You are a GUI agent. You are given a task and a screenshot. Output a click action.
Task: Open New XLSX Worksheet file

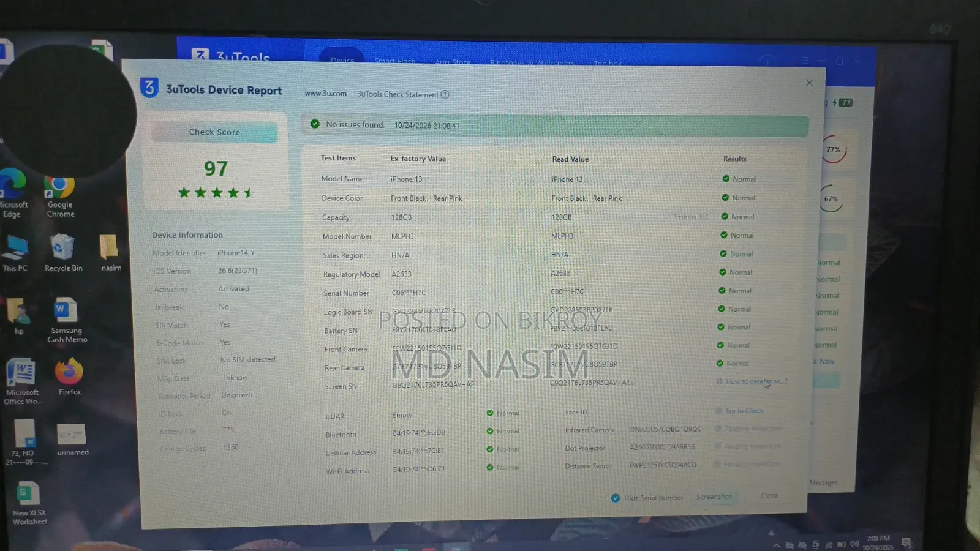pyautogui.click(x=29, y=503)
